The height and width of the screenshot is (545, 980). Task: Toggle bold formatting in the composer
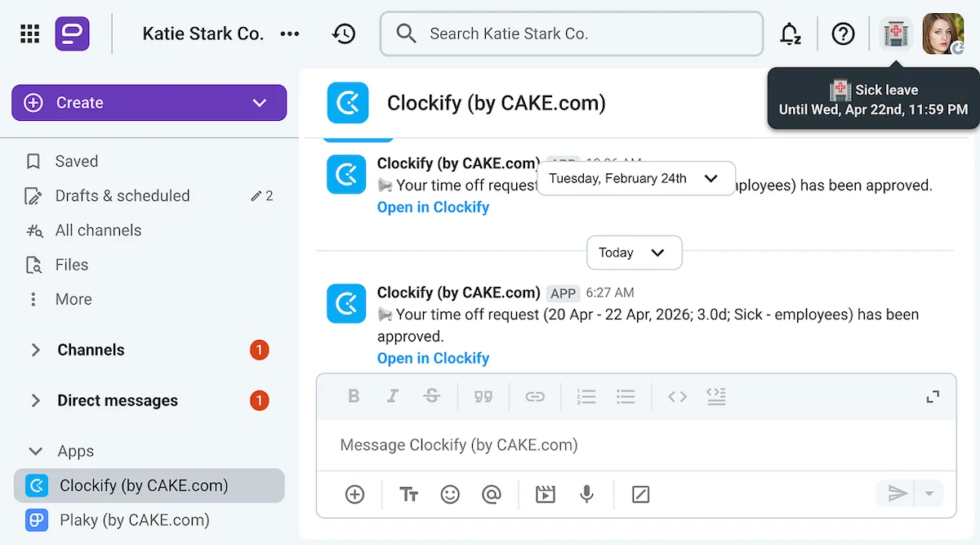pyautogui.click(x=354, y=396)
